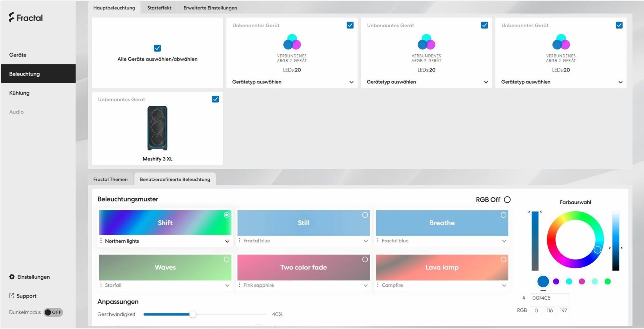
Task: Select the Two color fade radio button
Action: coord(365,260)
